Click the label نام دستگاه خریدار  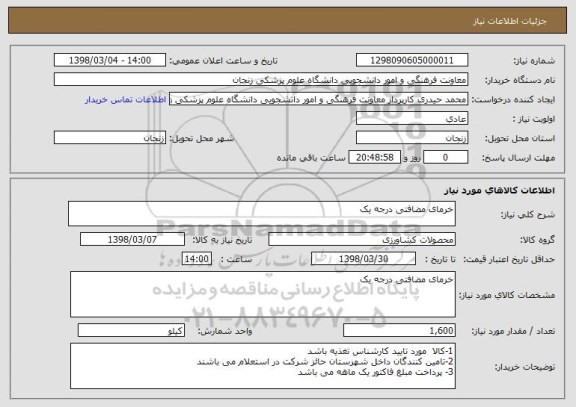tap(520, 80)
